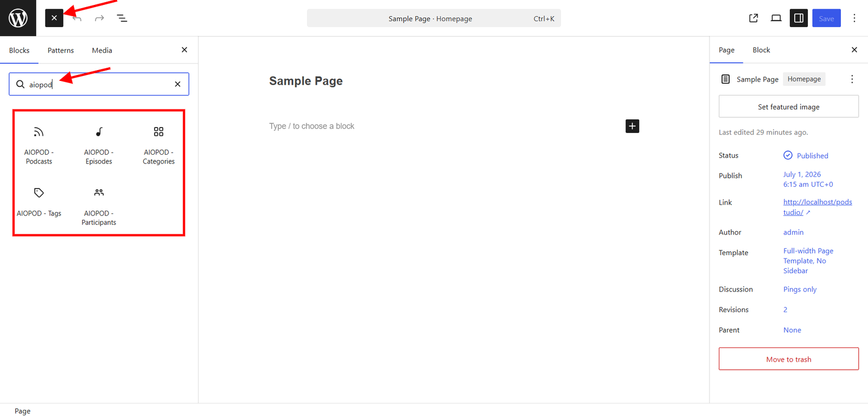
Task: Change the Parent page None
Action: point(792,330)
